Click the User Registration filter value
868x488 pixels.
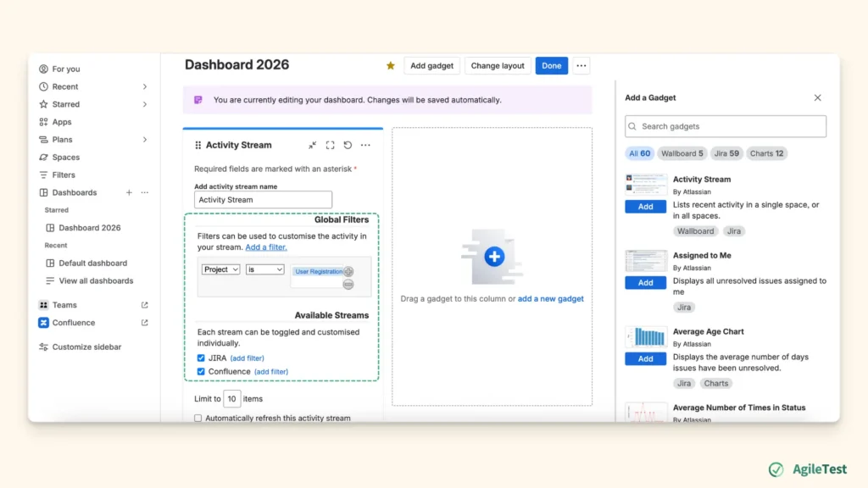pos(319,272)
